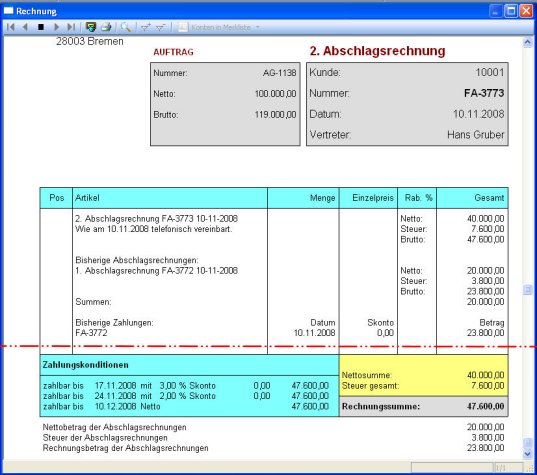Viewport: 537px width, 475px height.
Task: Click AUFTRAG heading
Action: click(173, 52)
